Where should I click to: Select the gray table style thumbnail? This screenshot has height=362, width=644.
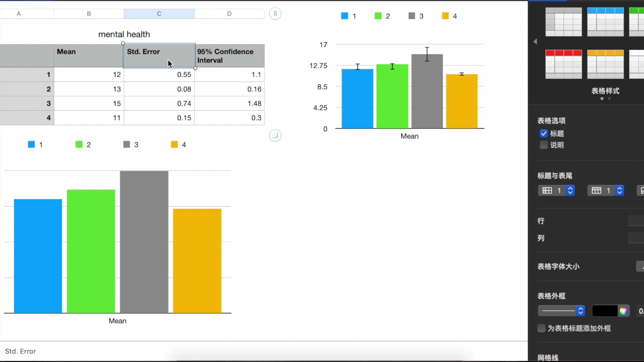click(563, 22)
